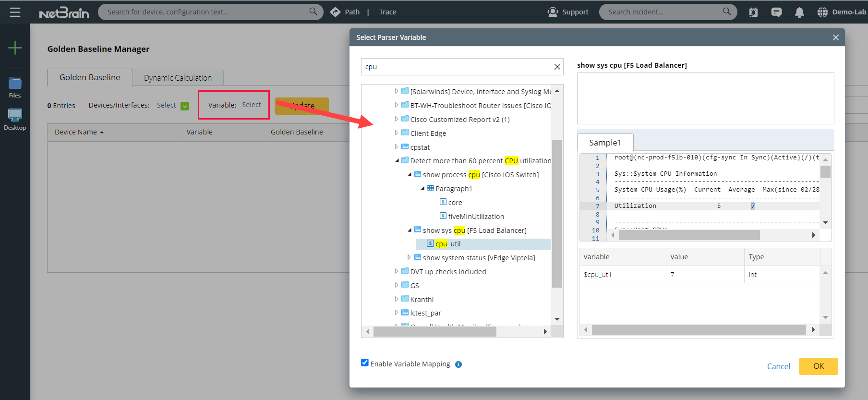Select the cpu_util variable node
The image size is (868, 400).
click(x=448, y=244)
